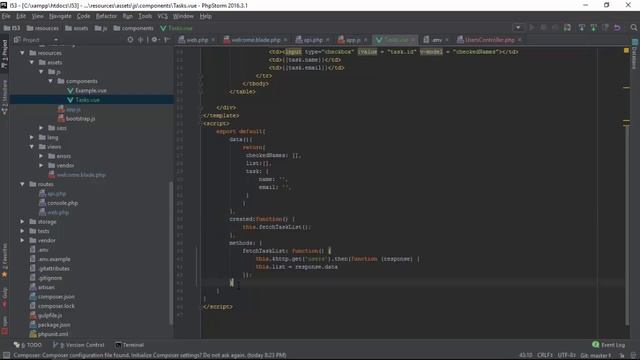Open the Project view selector dropdown
The width and height of the screenshot is (640, 360).
(56, 40)
